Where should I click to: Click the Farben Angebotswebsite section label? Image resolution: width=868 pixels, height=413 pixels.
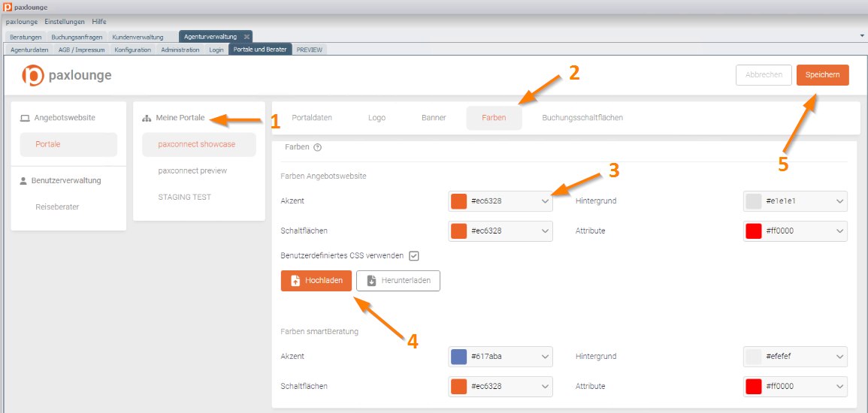[x=324, y=176]
